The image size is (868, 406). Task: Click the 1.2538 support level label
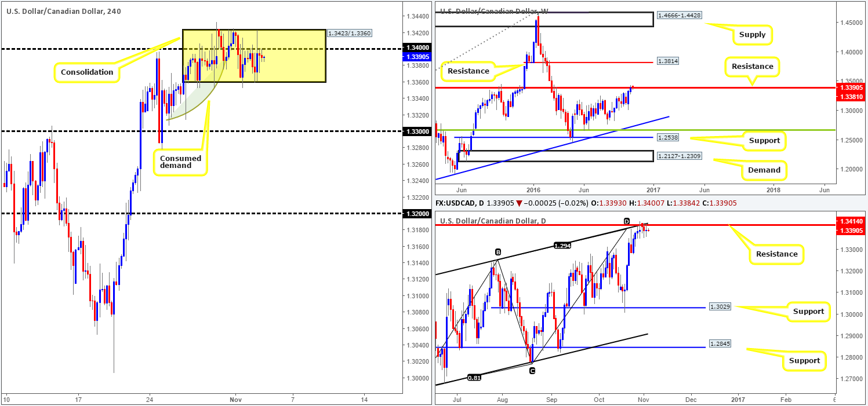tap(668, 137)
